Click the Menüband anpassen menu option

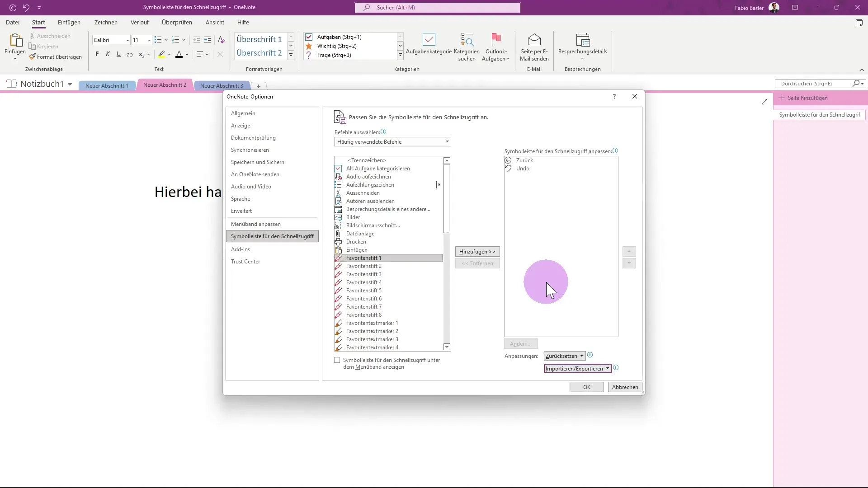click(x=256, y=224)
